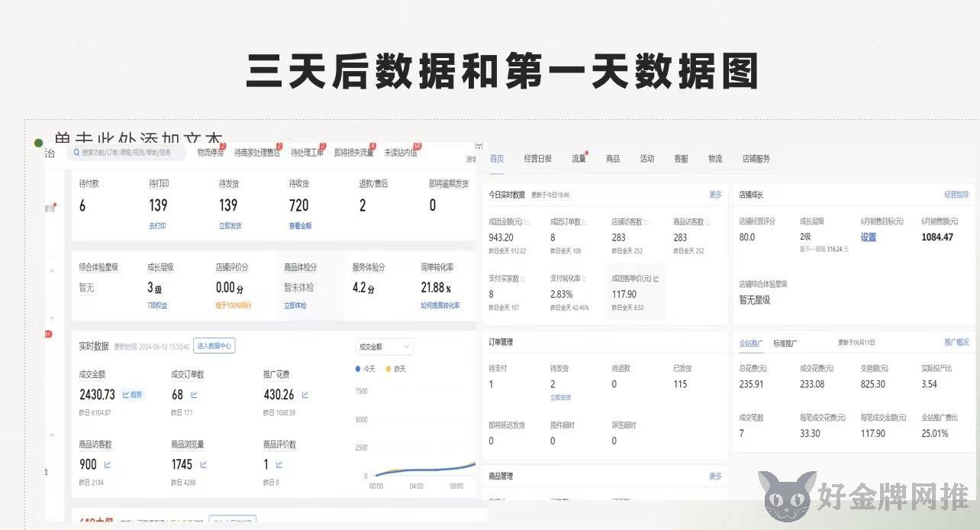This screenshot has width=980, height=530.
Task: Switch to the 首页 tab
Action: pos(497,159)
